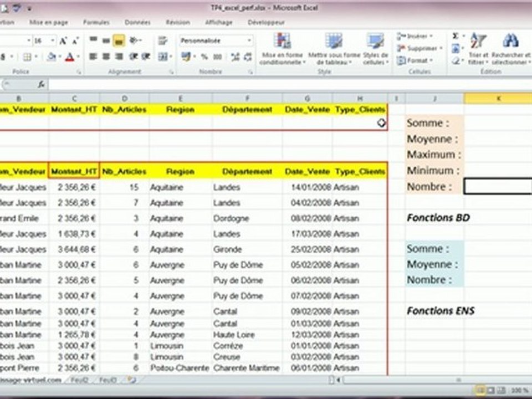532x399 pixels.
Task: Click the increase font size icon
Action: point(63,41)
